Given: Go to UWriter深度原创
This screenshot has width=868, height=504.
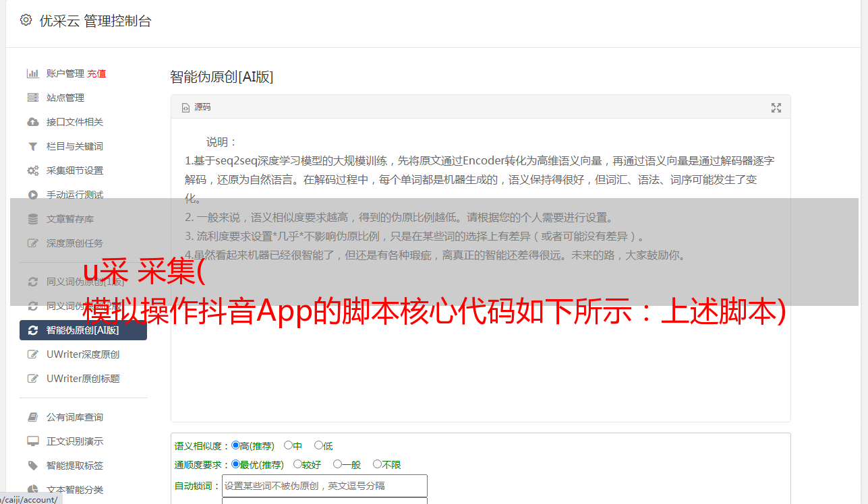Looking at the screenshot, I should pyautogui.click(x=84, y=354).
